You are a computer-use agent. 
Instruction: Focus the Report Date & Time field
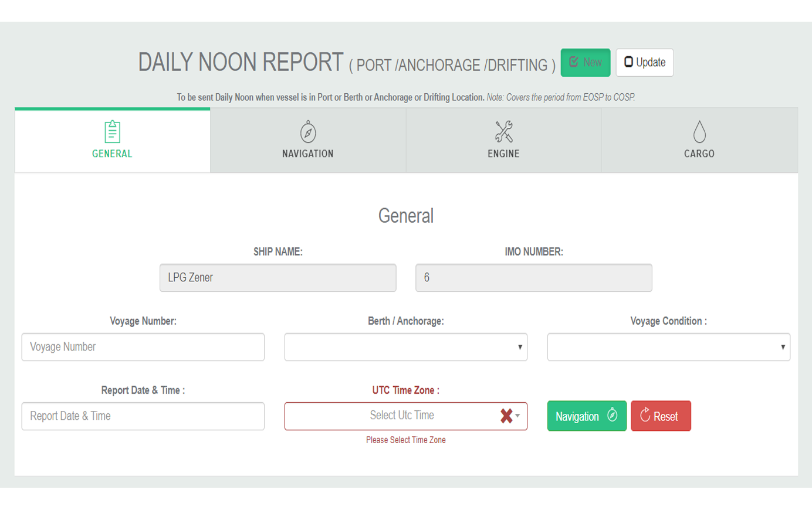click(x=143, y=416)
